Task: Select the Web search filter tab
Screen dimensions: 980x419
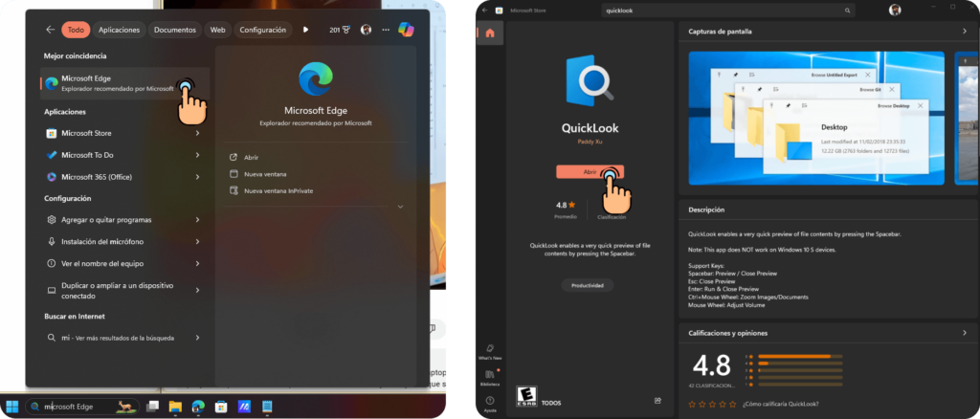Action: [218, 30]
